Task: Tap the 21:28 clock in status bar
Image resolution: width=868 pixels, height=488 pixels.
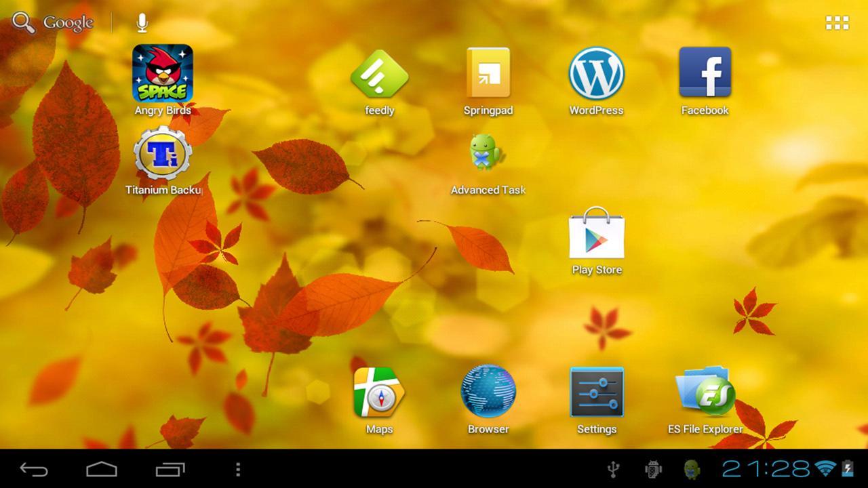Action: pyautogui.click(x=766, y=468)
